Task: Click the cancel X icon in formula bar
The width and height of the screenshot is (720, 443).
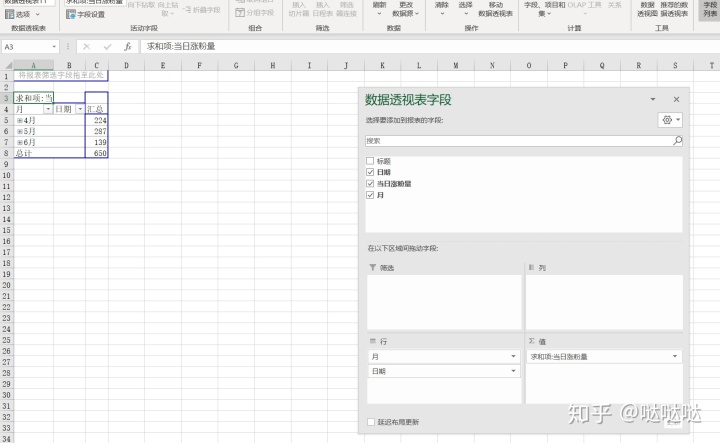Action: point(86,46)
